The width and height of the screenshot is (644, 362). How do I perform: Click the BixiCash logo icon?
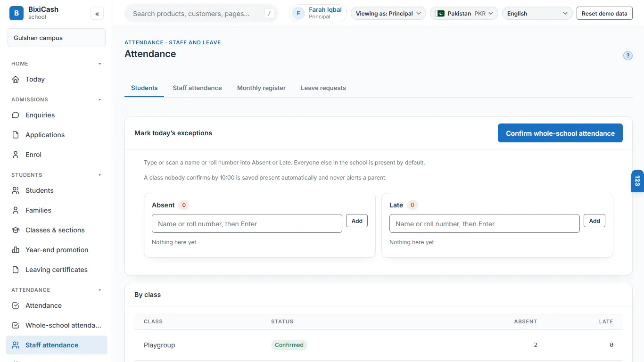click(x=16, y=13)
